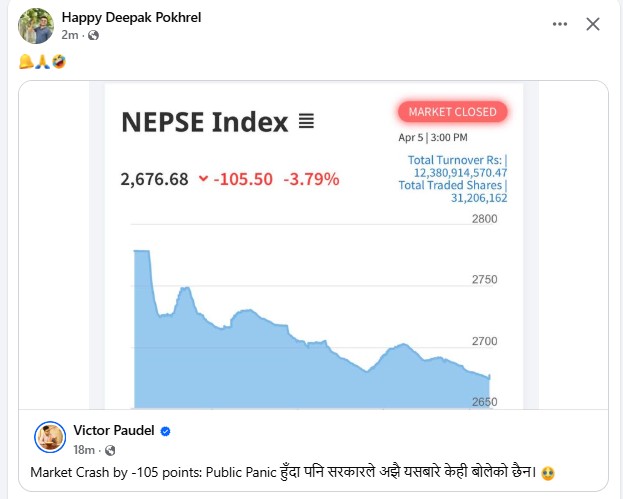Viewport: 623px width, 499px height.
Task: Click the red MARKET CLOSED badge
Action: 452,112
